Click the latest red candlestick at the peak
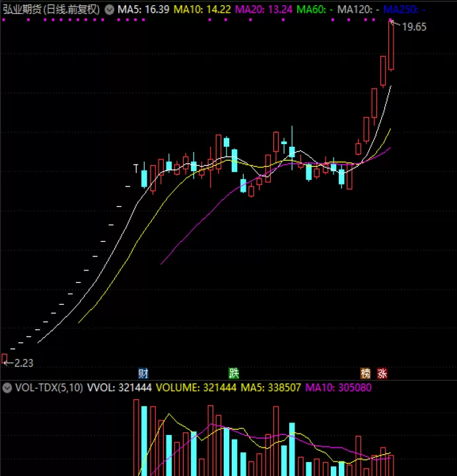The height and width of the screenshot is (476, 457). point(391,46)
